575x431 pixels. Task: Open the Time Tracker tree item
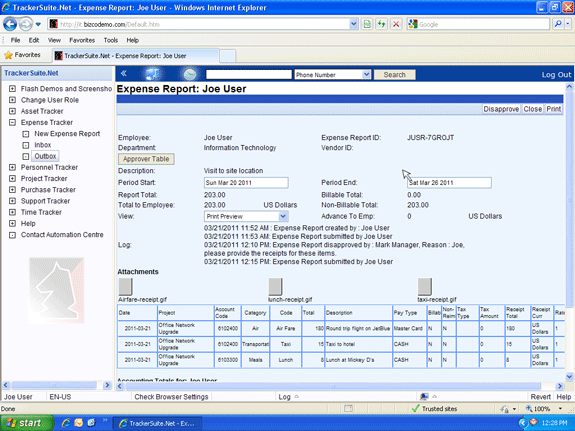coord(41,212)
